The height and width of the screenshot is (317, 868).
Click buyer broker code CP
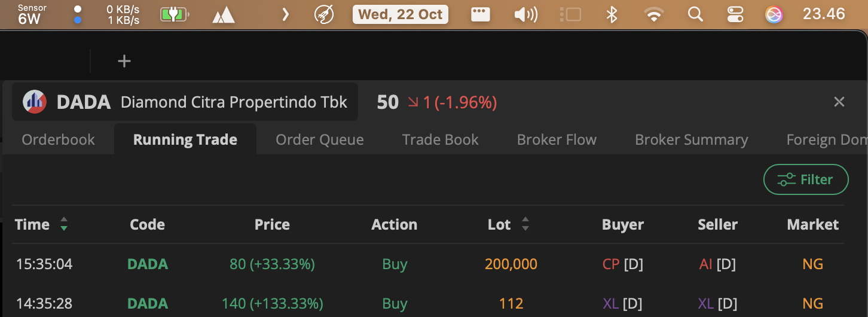point(611,264)
